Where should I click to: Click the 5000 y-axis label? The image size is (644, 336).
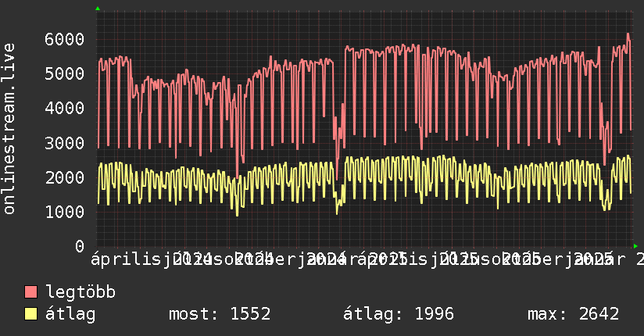pos(65,74)
